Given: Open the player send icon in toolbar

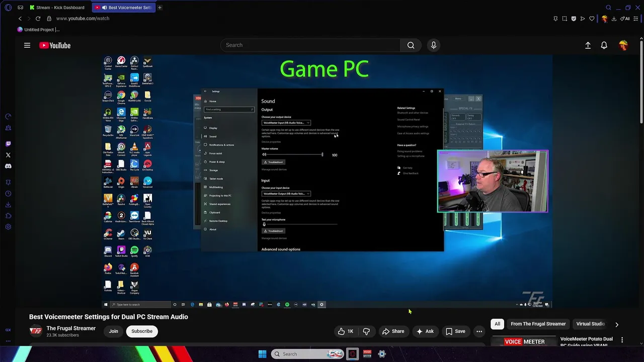Looking at the screenshot, I should tap(583, 19).
